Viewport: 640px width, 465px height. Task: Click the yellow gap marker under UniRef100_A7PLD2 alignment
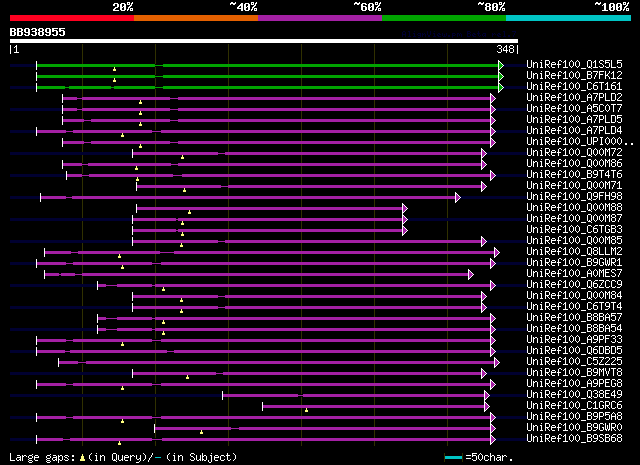pos(140,102)
